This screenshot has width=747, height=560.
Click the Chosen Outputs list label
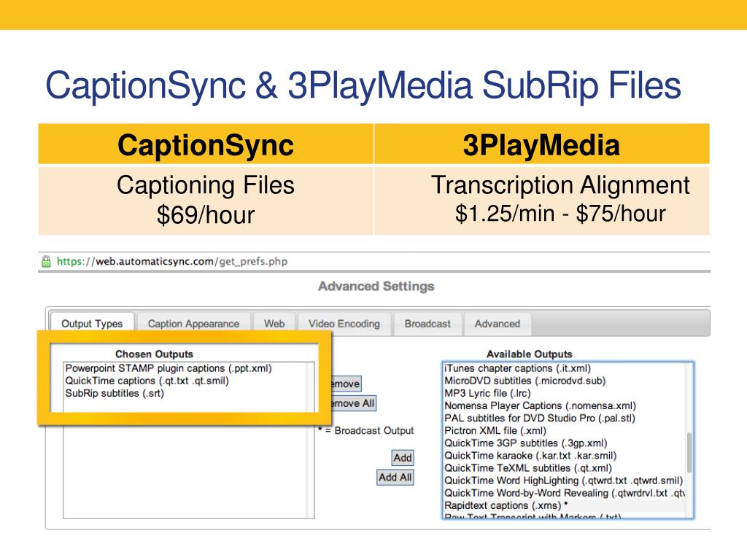[x=154, y=354]
